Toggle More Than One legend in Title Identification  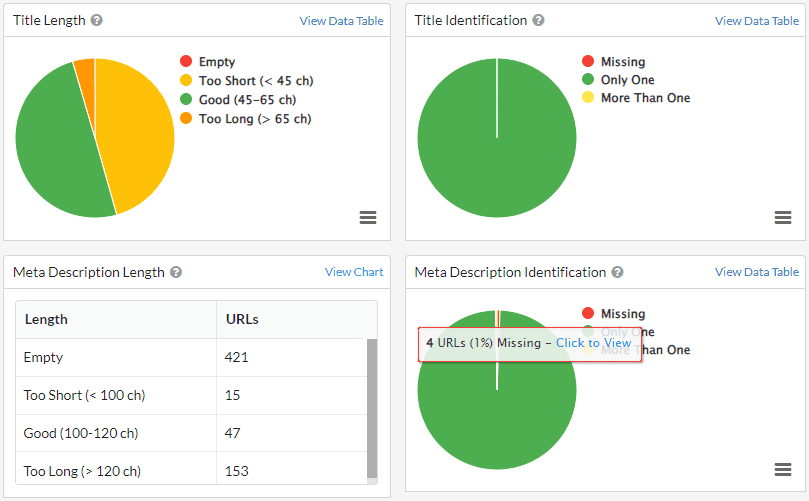(x=636, y=98)
